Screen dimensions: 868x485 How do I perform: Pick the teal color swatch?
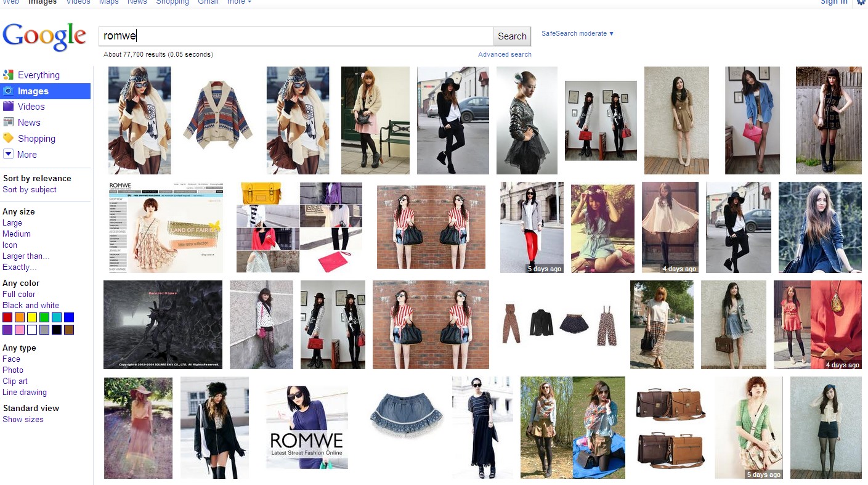coord(57,317)
